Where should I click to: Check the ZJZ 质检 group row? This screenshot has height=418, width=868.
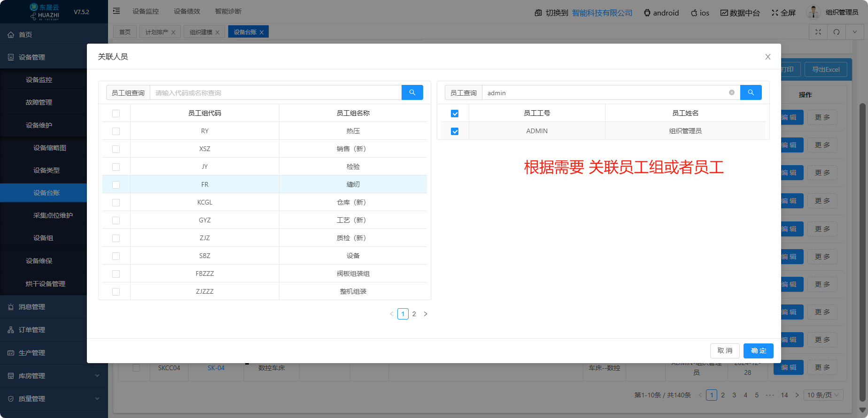click(x=116, y=238)
